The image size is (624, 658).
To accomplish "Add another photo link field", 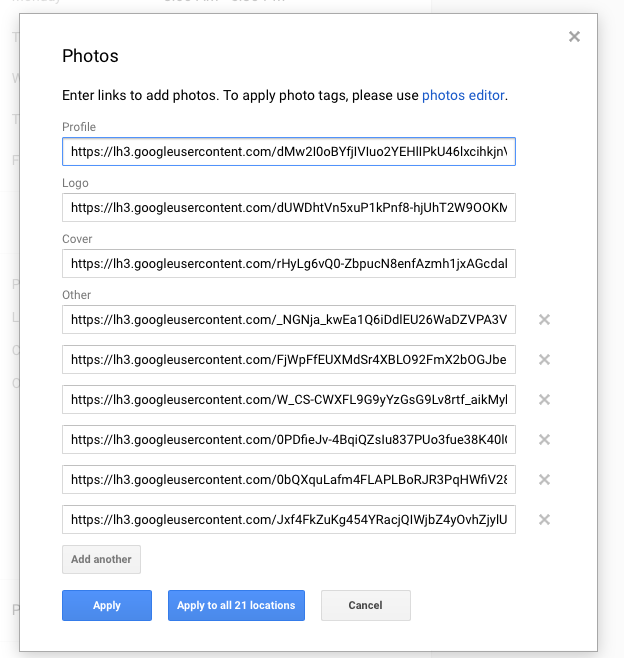I will [x=101, y=559].
